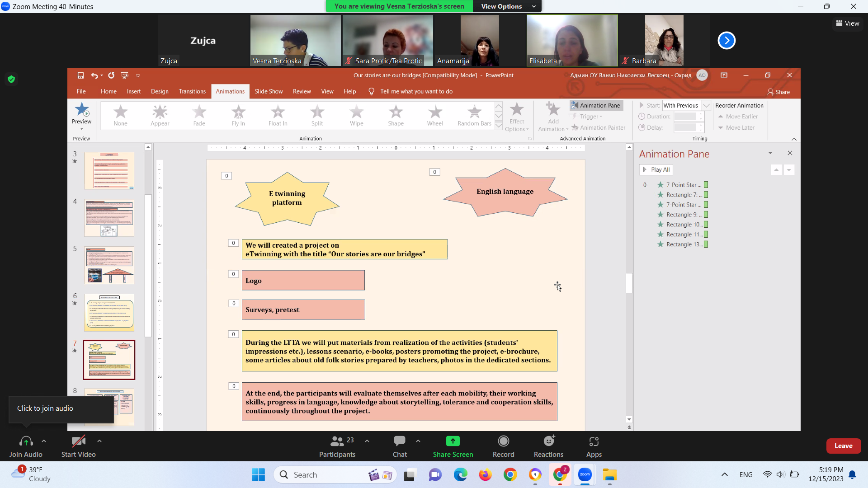
Task: Open the Zoom Apps icon
Action: click(x=594, y=441)
